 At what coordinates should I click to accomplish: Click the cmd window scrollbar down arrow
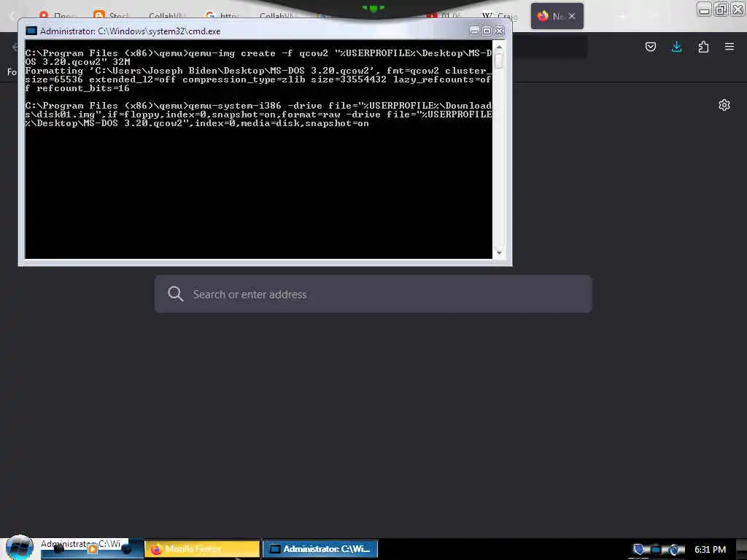[499, 253]
